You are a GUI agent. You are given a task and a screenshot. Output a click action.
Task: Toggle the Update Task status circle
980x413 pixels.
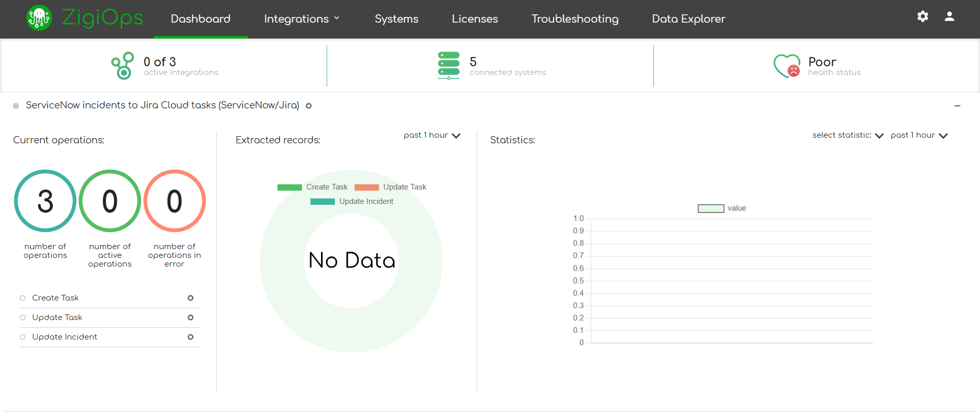23,317
